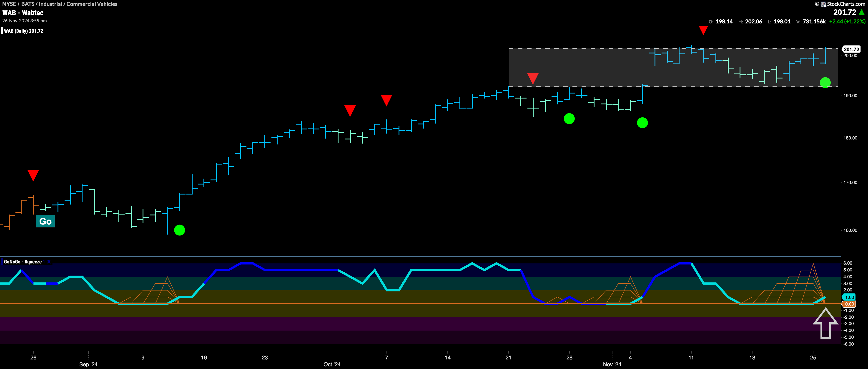The image size is (868, 369).
Task: Click the green circle marker below Oct 28 bar
Action: coord(569,119)
